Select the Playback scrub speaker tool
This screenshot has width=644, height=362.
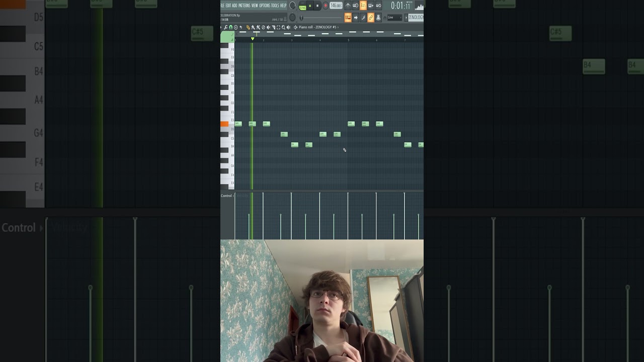pos(288,27)
